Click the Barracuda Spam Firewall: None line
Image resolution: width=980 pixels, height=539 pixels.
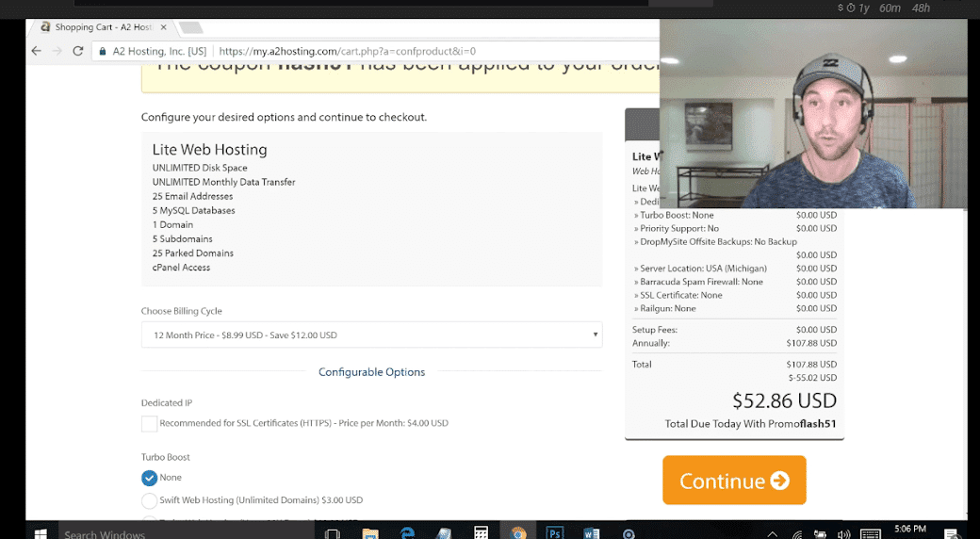click(698, 282)
